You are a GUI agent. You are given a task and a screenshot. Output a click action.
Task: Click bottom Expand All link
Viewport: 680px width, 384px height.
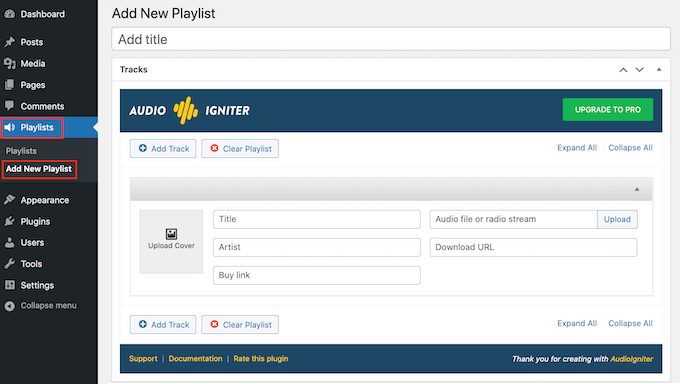pos(577,323)
